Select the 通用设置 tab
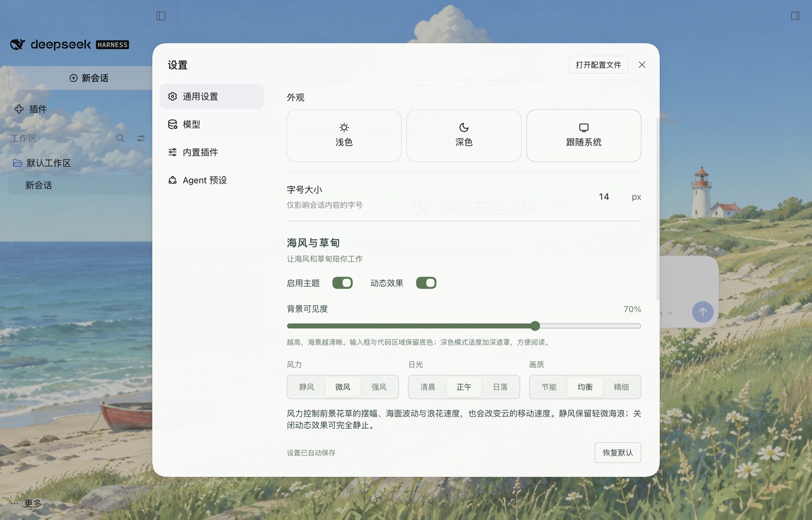This screenshot has width=812, height=520. [212, 96]
